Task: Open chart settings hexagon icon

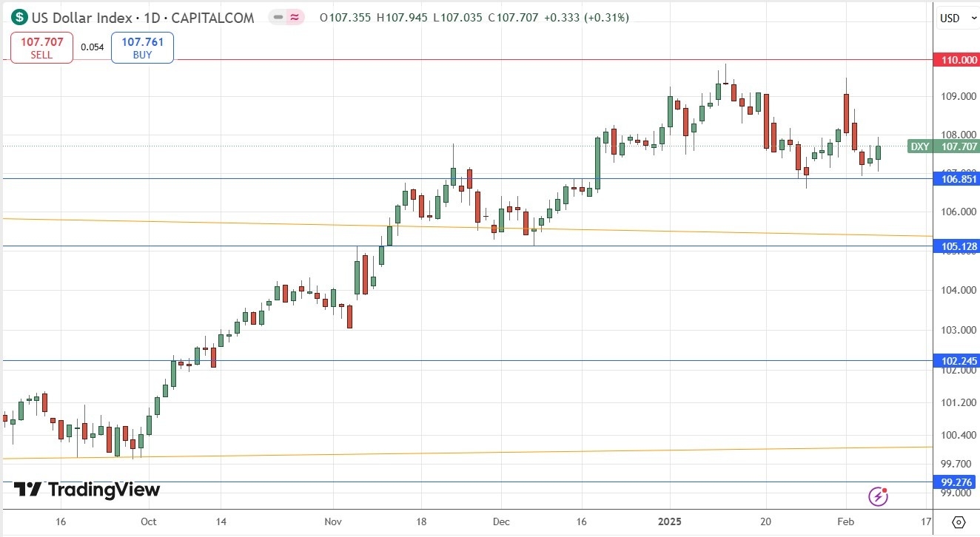Action: click(x=959, y=521)
